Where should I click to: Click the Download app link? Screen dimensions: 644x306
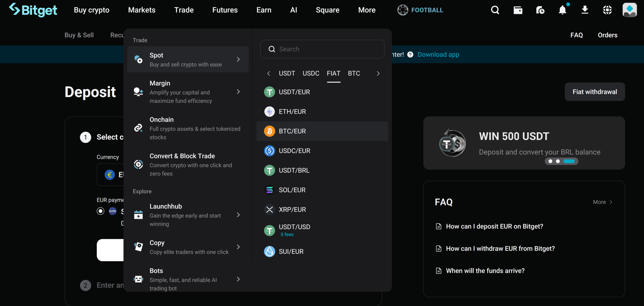tap(438, 55)
